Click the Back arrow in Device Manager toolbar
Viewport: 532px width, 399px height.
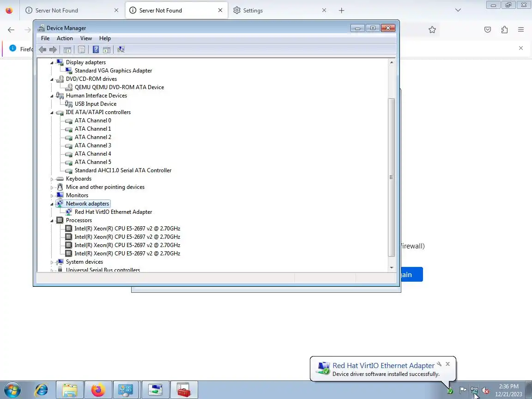point(42,49)
